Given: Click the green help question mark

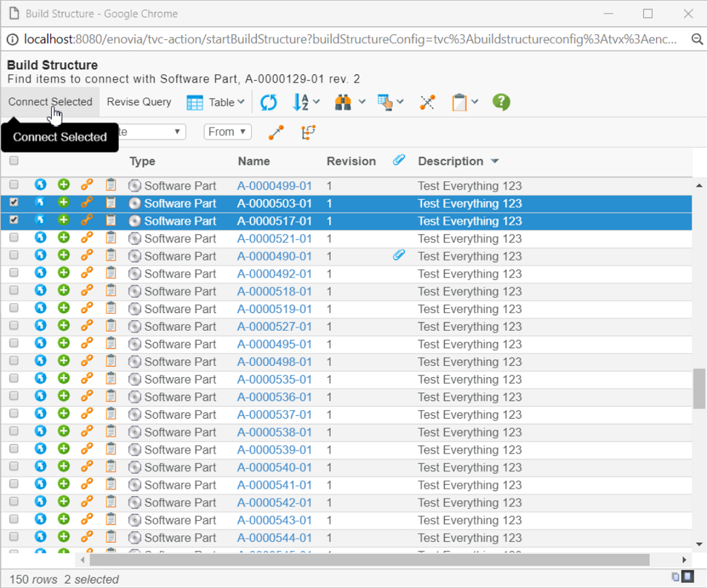Looking at the screenshot, I should [x=501, y=102].
